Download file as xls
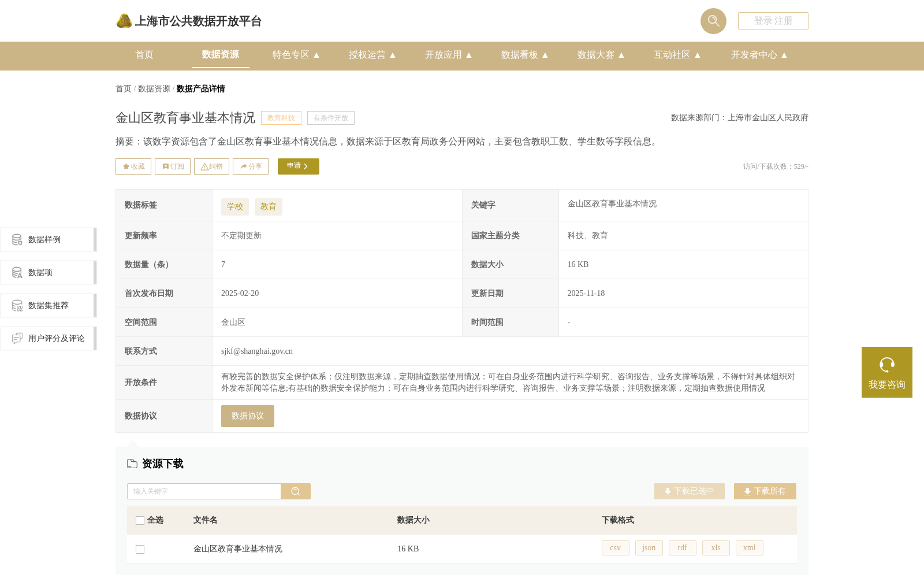The image size is (924, 578). point(716,548)
